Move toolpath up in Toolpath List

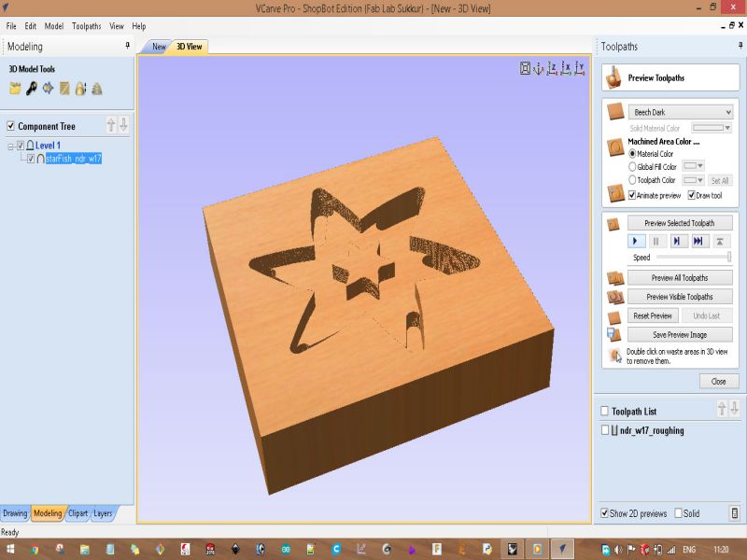tap(722, 408)
